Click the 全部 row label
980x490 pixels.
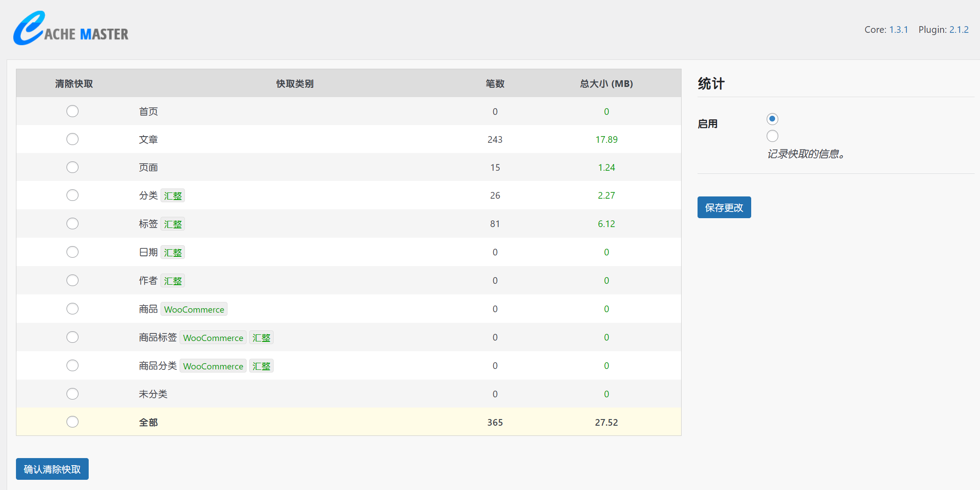[148, 422]
